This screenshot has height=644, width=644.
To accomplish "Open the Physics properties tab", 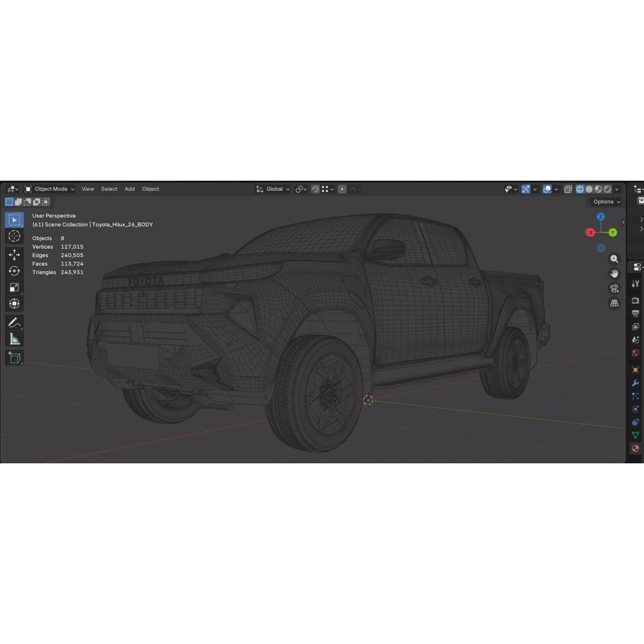I will click(636, 409).
